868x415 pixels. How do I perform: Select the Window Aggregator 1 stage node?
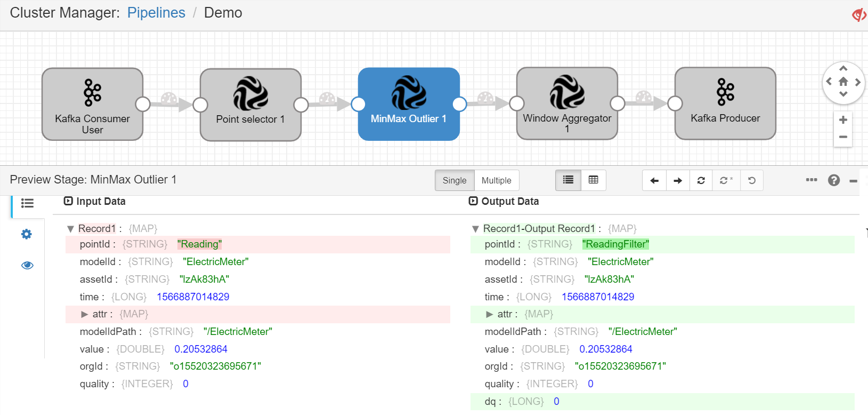coord(567,103)
